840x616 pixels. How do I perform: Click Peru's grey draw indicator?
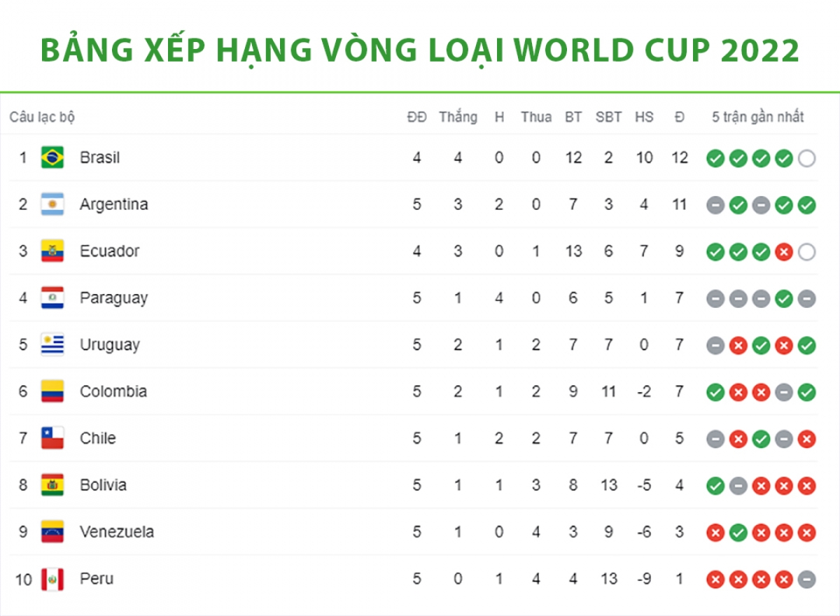coord(806,580)
